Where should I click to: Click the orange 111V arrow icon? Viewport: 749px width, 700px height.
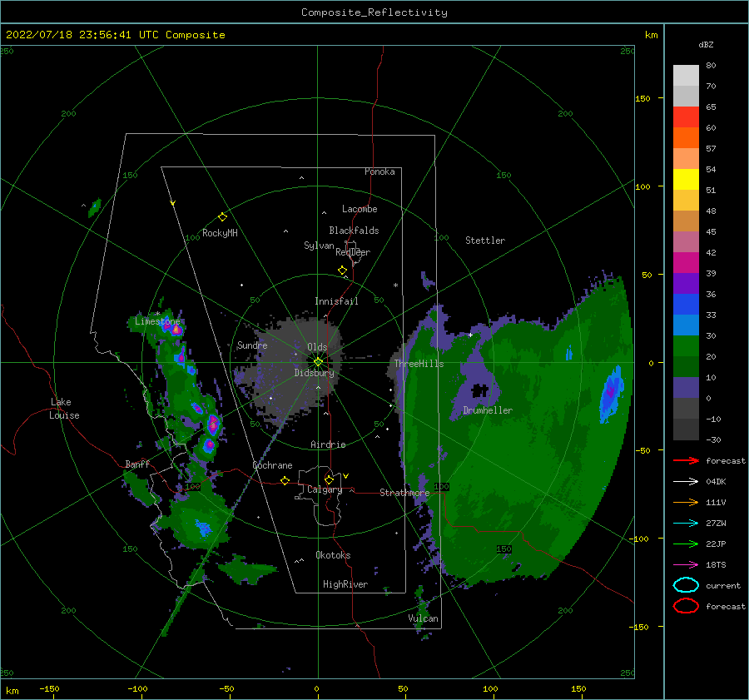tap(686, 502)
